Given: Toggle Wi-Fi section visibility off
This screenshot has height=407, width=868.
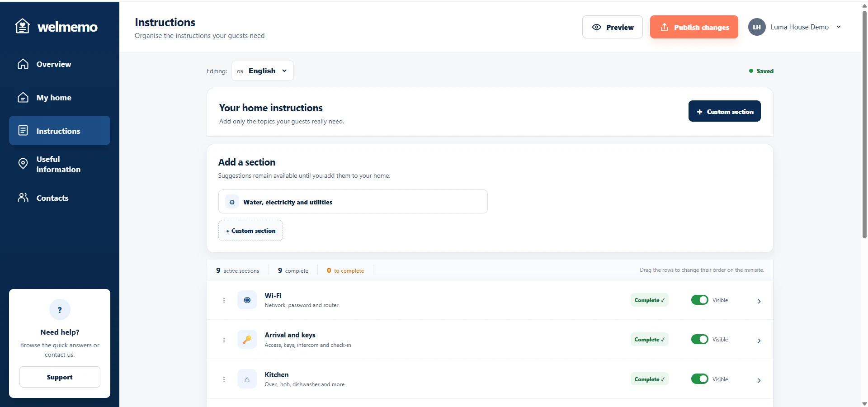Looking at the screenshot, I should pos(699,300).
